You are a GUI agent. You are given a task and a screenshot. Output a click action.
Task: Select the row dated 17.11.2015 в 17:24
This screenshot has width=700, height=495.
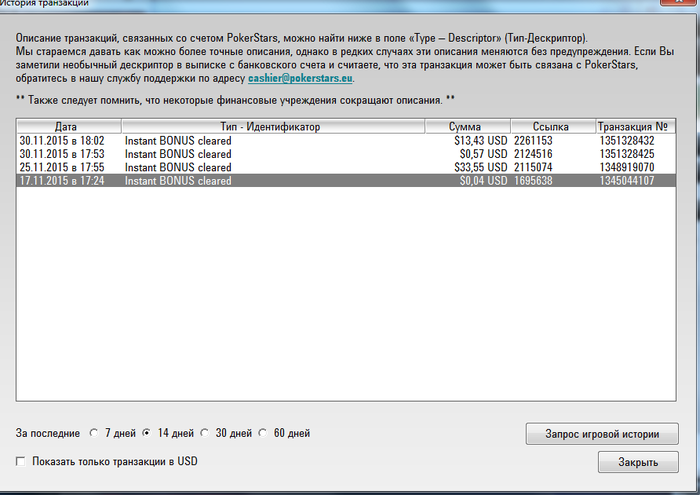click(346, 181)
